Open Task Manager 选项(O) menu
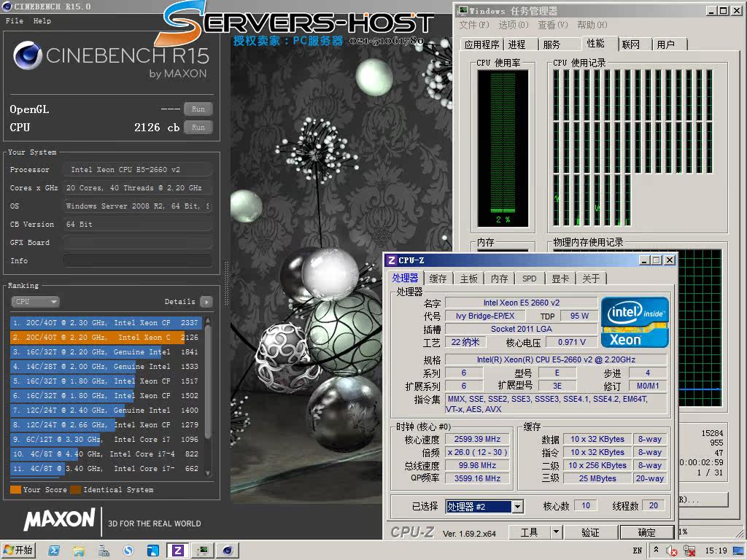The height and width of the screenshot is (560, 747). tap(514, 25)
